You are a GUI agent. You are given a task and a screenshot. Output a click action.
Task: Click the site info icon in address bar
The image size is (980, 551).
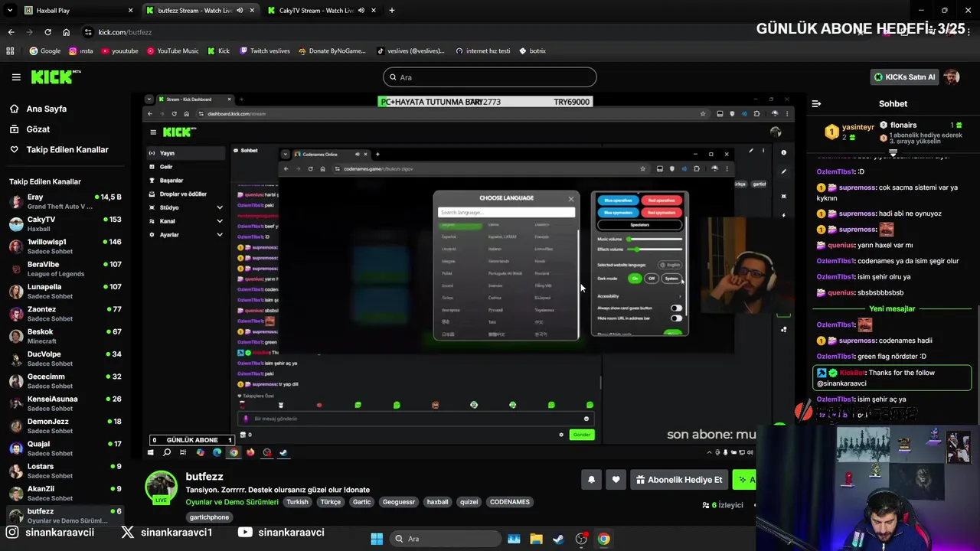coord(89,32)
